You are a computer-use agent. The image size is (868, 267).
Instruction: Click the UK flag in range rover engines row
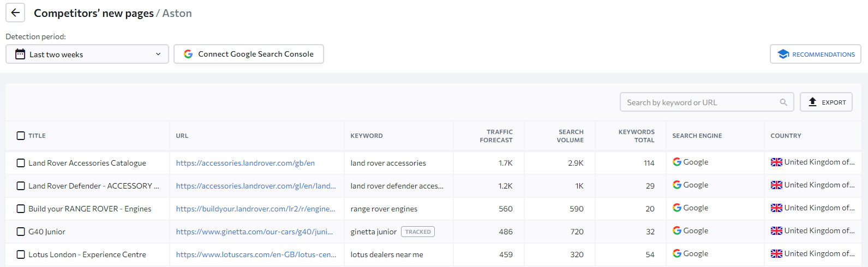776,208
